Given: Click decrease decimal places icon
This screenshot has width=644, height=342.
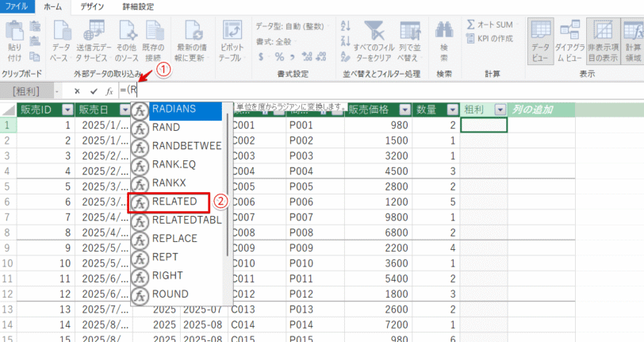Looking at the screenshot, I should (x=321, y=56).
